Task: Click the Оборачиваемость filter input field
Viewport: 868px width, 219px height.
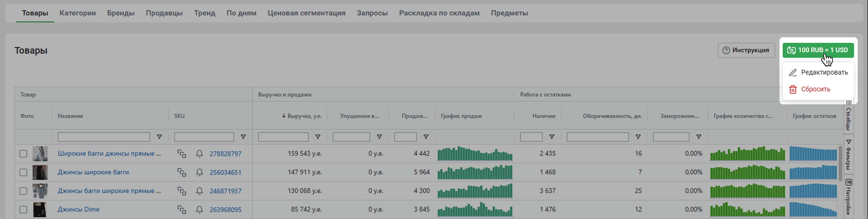Action: [597, 137]
